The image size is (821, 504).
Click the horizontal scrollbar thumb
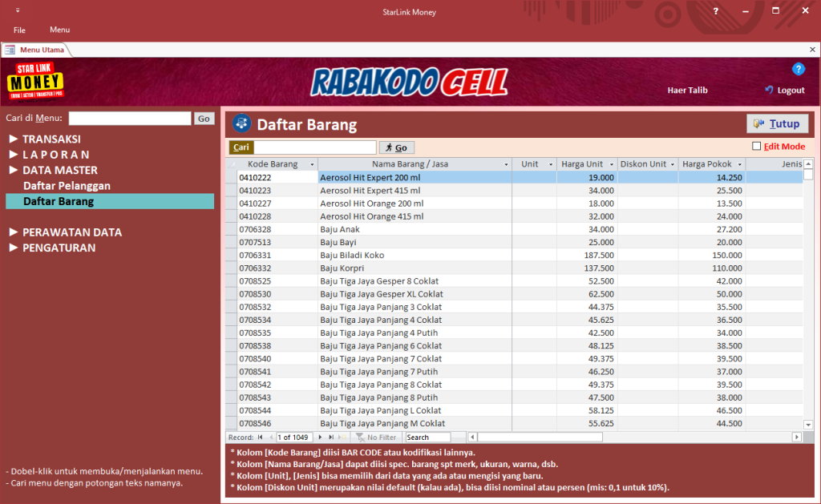coord(540,437)
